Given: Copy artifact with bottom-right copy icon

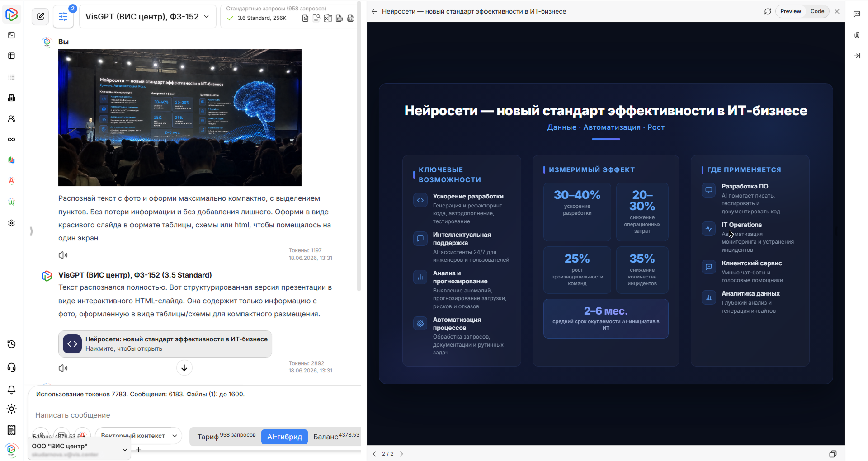Looking at the screenshot, I should click(833, 454).
